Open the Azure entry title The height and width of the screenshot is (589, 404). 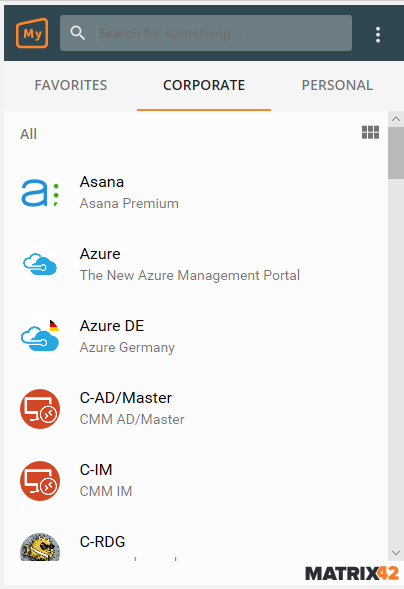100,254
